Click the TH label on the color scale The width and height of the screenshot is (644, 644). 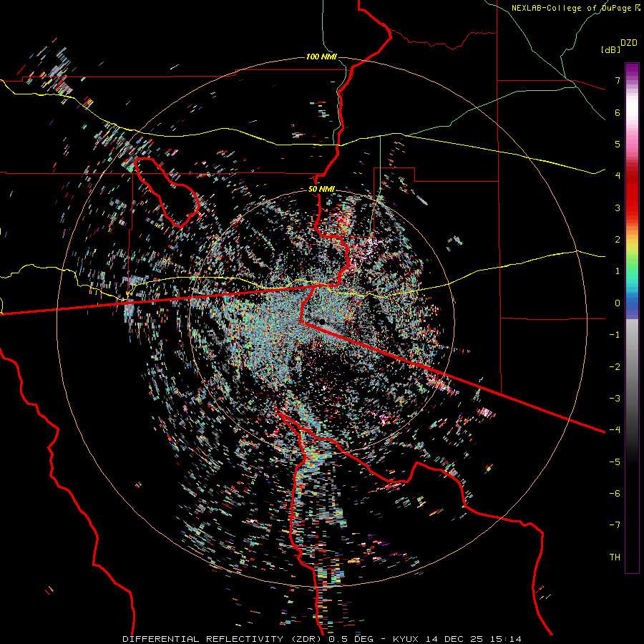point(615,557)
